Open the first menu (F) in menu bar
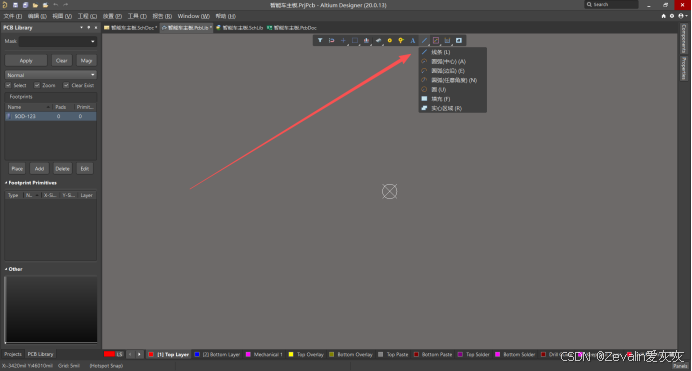 point(12,16)
